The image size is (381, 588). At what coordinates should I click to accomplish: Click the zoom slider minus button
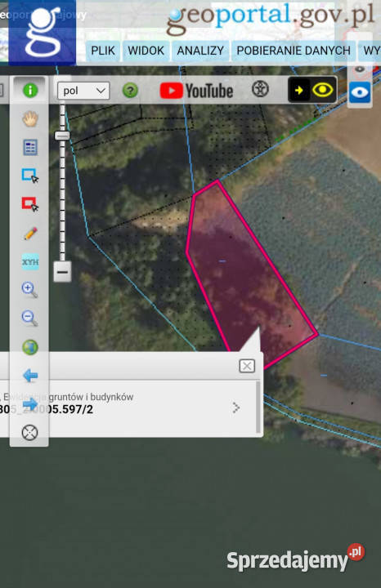pos(62,272)
